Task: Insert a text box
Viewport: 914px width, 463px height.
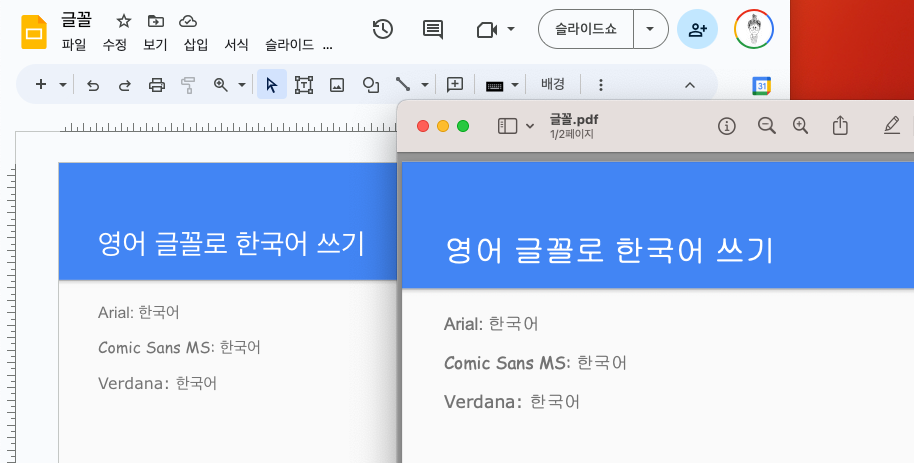Action: 304,85
